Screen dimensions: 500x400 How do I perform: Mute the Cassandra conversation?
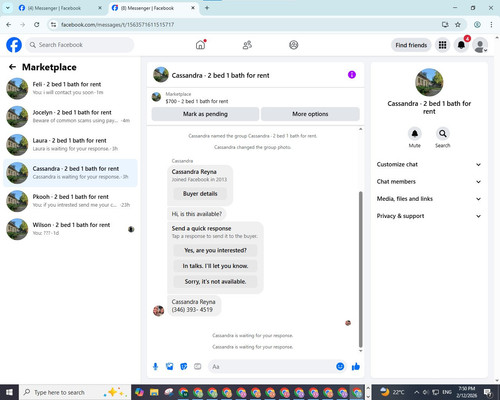tap(415, 134)
